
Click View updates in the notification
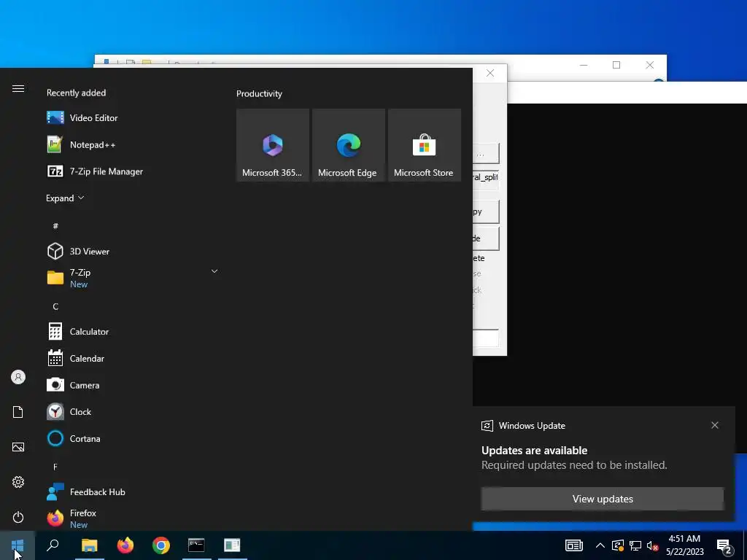[602, 499]
